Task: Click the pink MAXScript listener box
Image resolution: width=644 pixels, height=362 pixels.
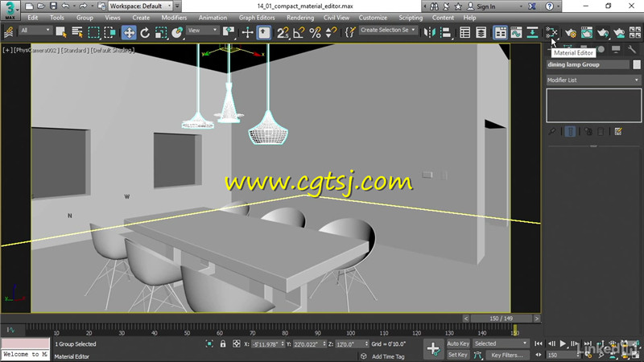Action: (26, 343)
